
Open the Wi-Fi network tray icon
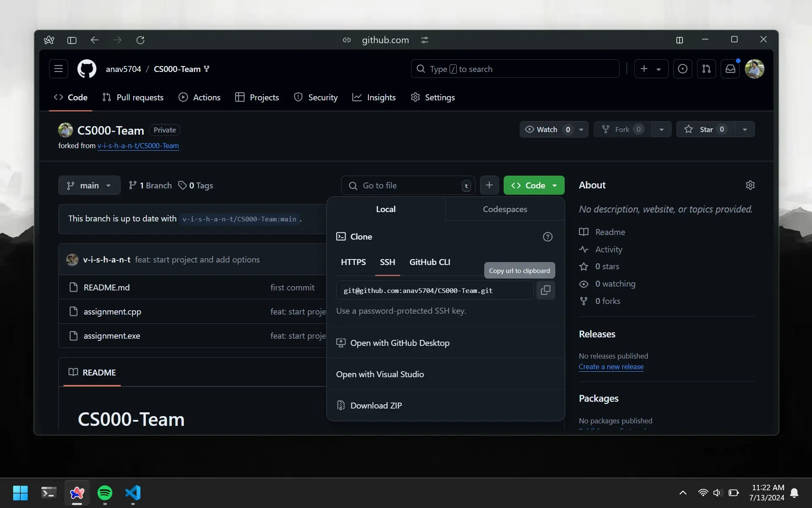pos(703,493)
